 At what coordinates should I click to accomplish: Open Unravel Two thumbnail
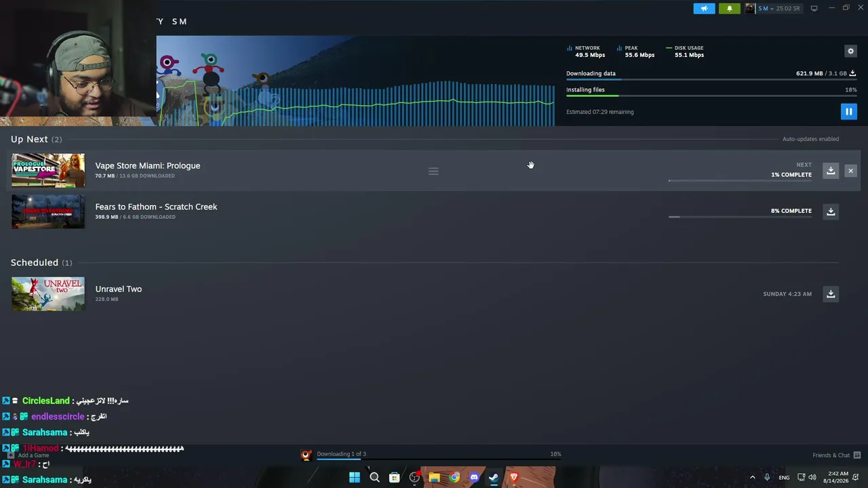pyautogui.click(x=48, y=293)
